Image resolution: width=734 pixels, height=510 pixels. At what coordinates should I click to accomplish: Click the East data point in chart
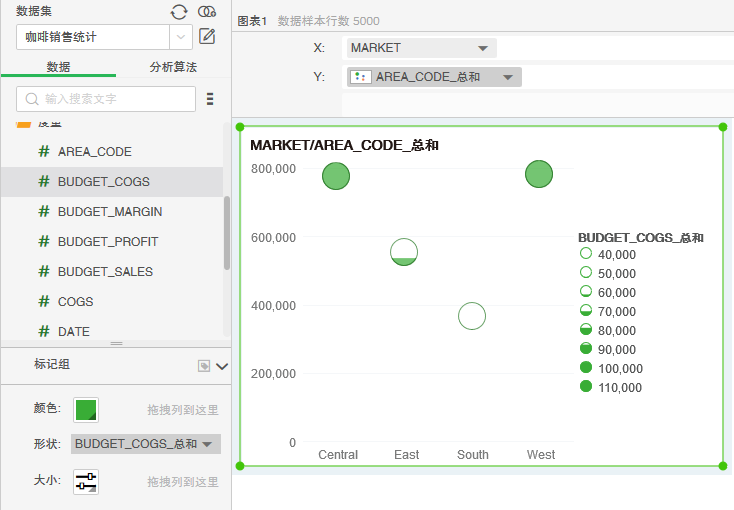[404, 252]
